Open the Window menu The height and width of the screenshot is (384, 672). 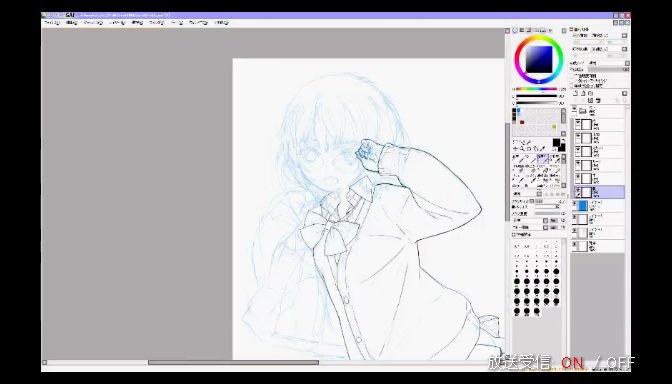[x=198, y=23]
